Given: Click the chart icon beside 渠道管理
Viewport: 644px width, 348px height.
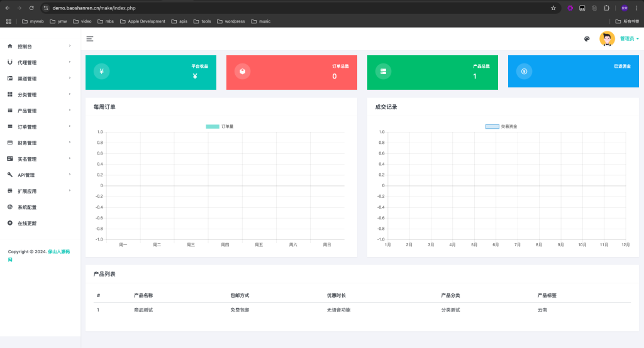Looking at the screenshot, I should coord(10,78).
